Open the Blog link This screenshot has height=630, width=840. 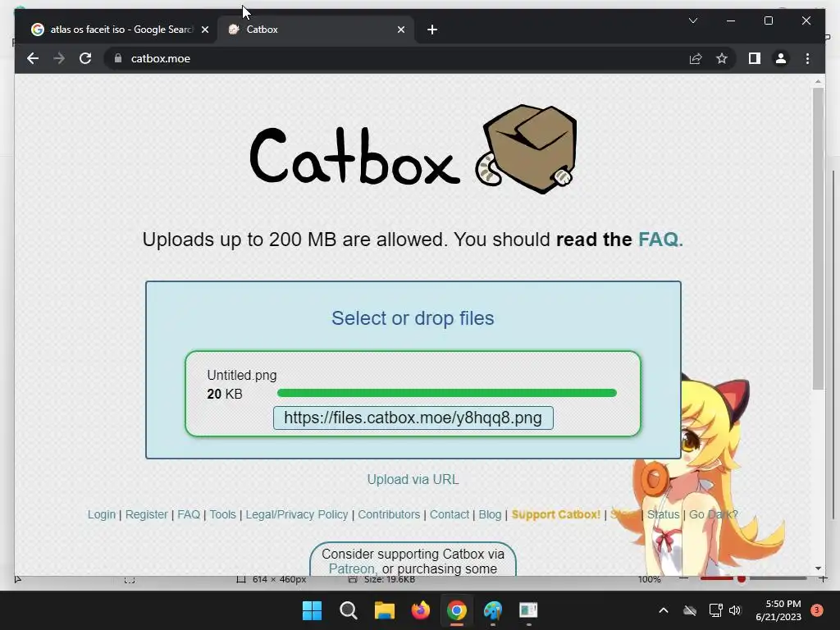(x=490, y=514)
